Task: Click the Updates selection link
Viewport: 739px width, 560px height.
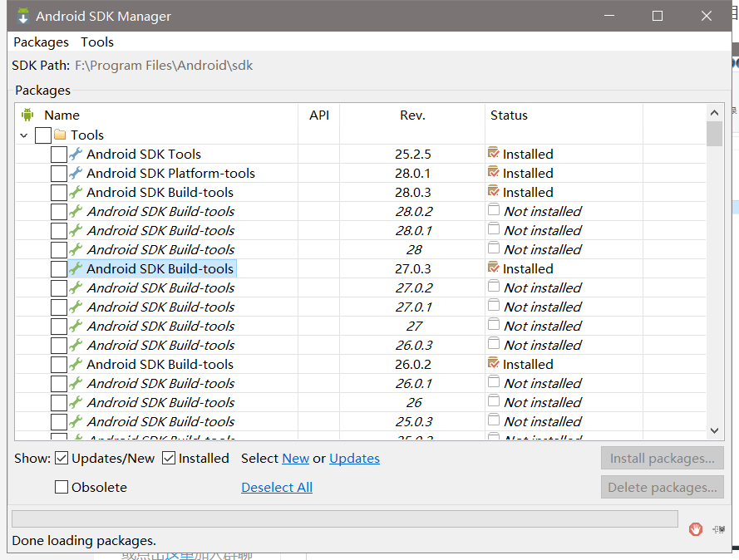Action: click(x=354, y=459)
